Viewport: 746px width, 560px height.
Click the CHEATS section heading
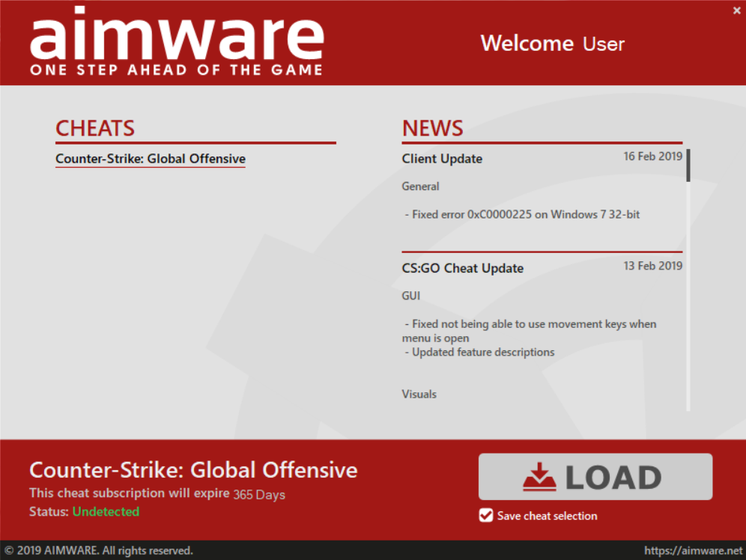pos(95,128)
